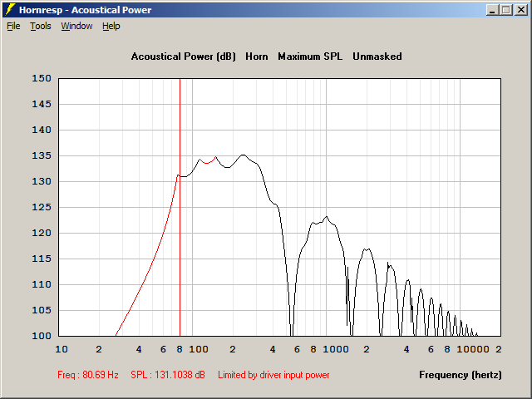532x399 pixels.
Task: Click the 'Acoustical Power (dB)' chart title
Action: [x=183, y=57]
